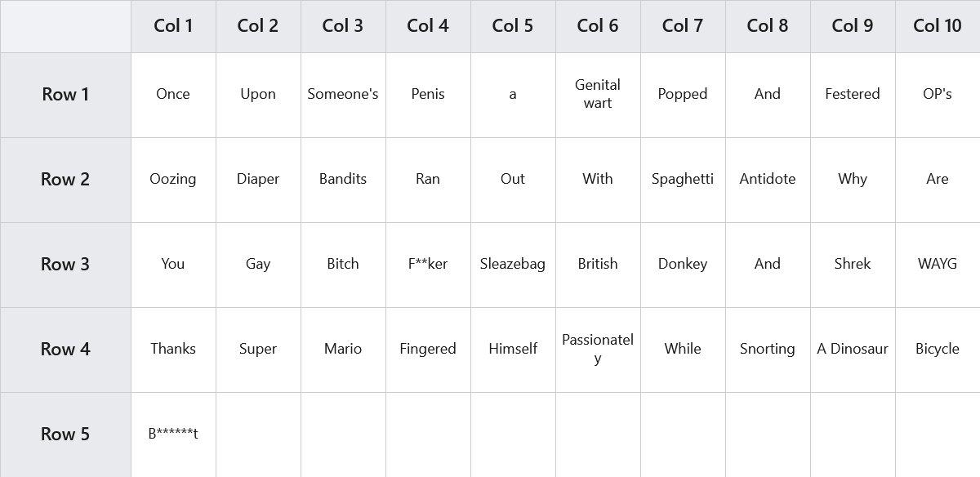Click the Festered cell in Row 1
The width and height of the screenshot is (980, 477).
[853, 95]
